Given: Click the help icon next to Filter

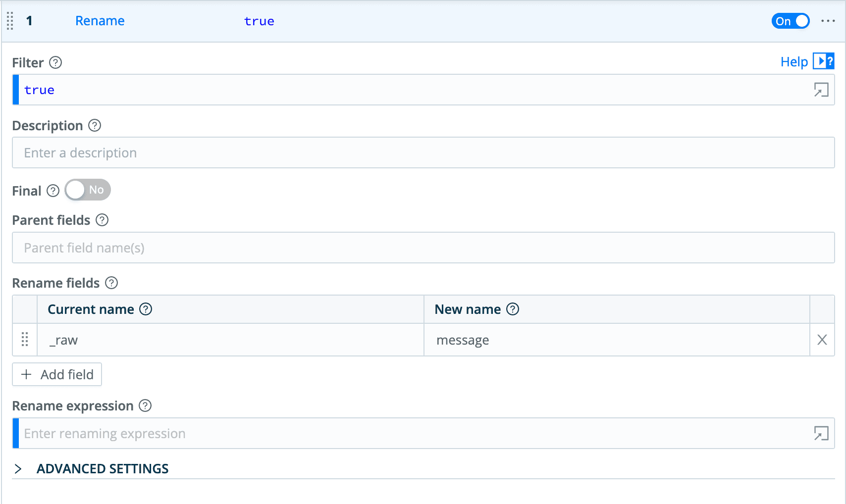Looking at the screenshot, I should [x=55, y=63].
